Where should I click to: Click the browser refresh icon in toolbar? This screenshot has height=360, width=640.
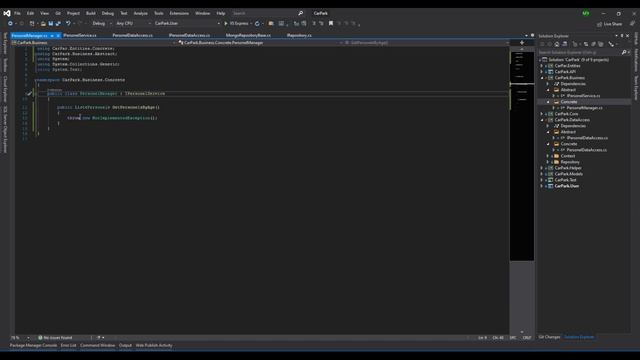[x=257, y=24]
